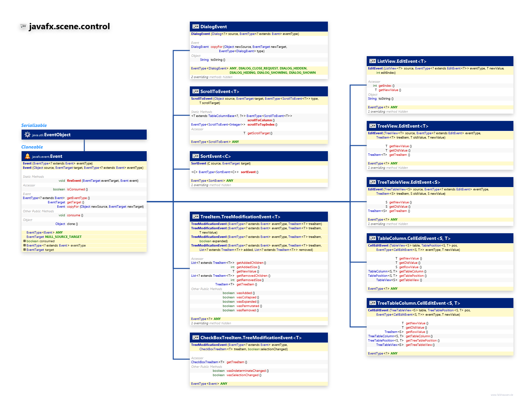Click the scrollToTopIndex method in ScrollToEvent

[x=261, y=125]
